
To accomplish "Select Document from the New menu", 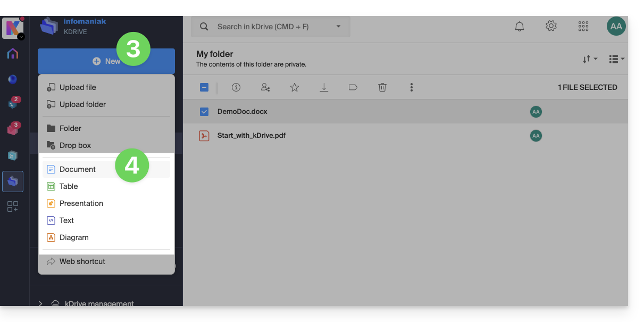I will [78, 169].
